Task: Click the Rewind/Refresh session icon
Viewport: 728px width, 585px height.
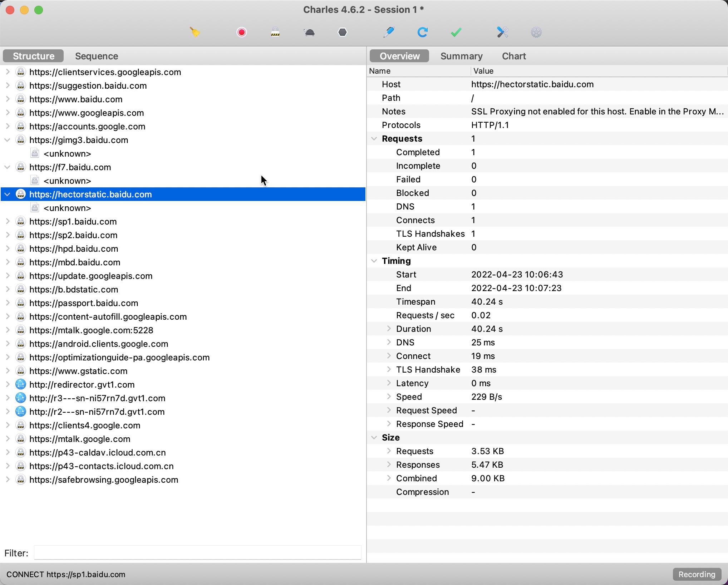Action: 422,32
